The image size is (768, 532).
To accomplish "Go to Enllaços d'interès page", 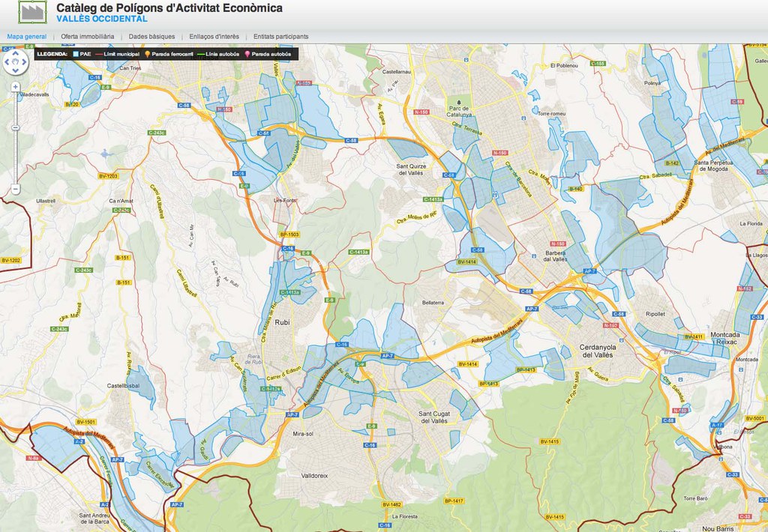I will click(214, 36).
